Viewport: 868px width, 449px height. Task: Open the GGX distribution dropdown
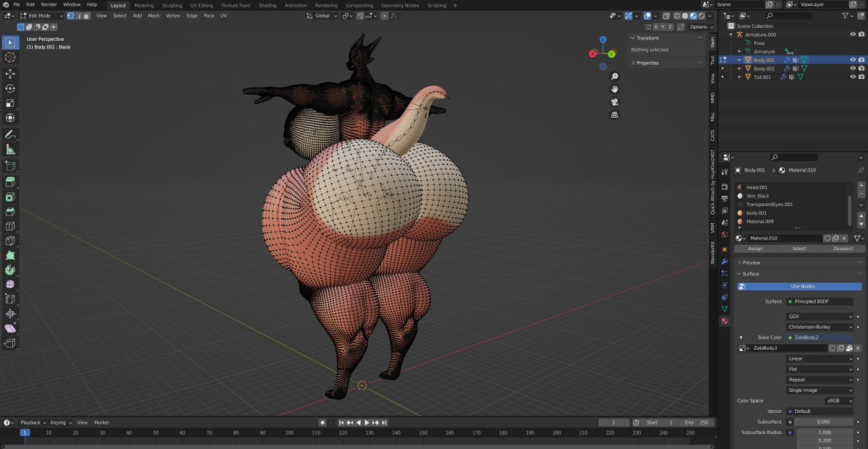[820, 316]
